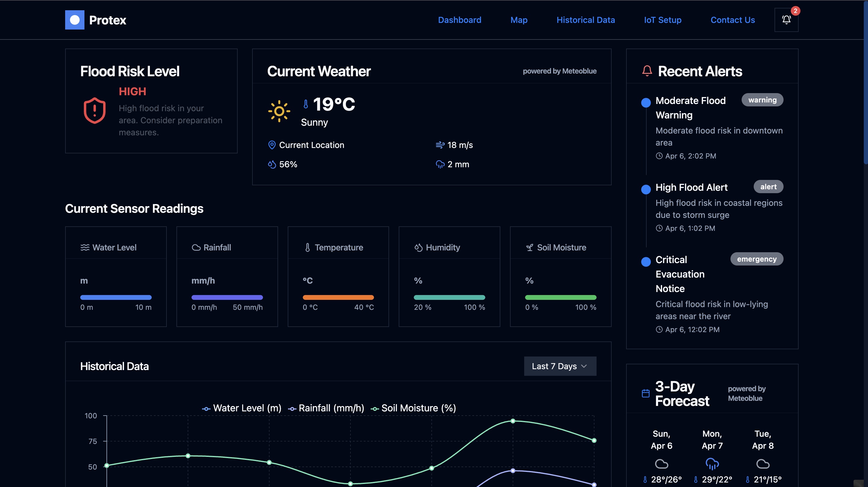Screen dimensions: 868x487
Task: Click the Protex logo icon
Action: click(74, 20)
